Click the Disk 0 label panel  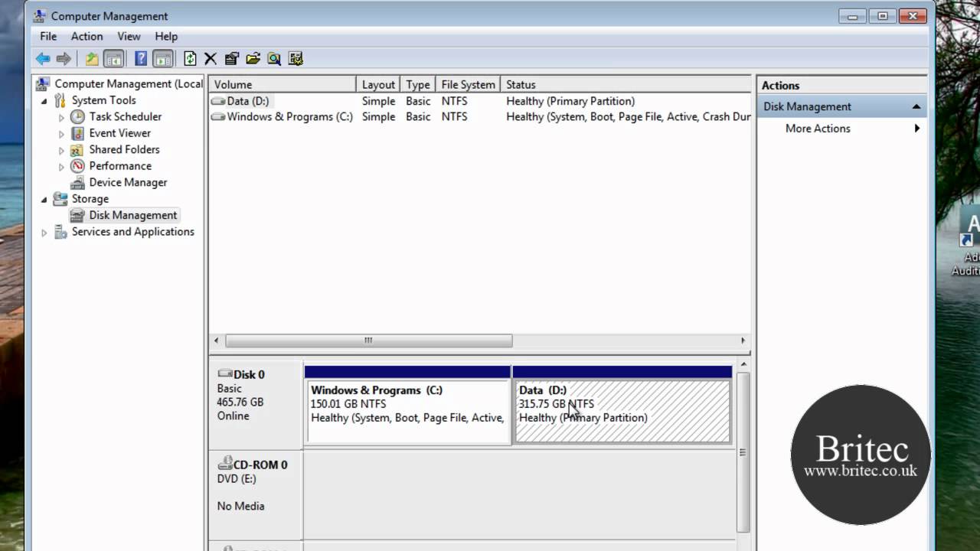pos(256,404)
